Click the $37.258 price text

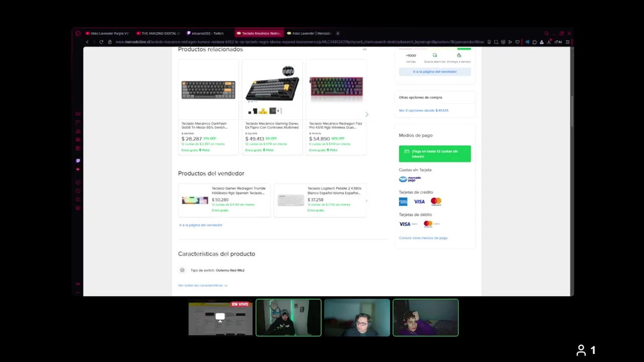tap(315, 200)
